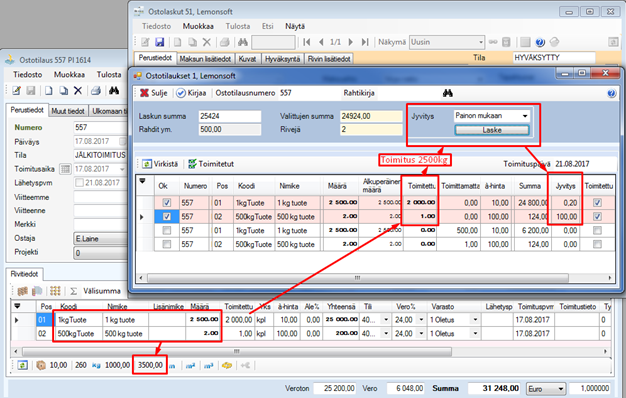626x398 pixels.
Task: Go to last record in Ostolaskut
Action: (365, 42)
